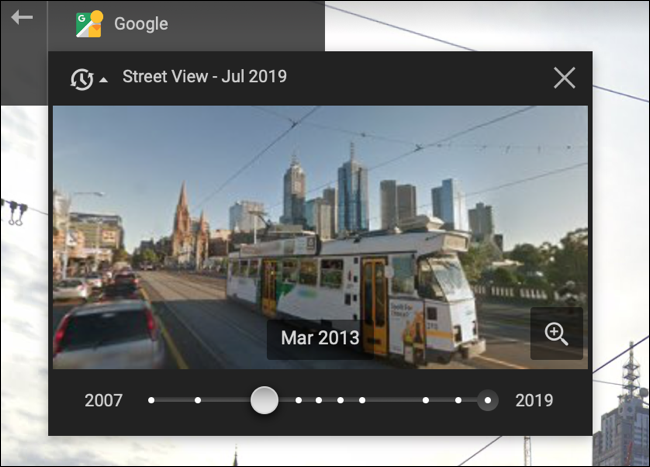Open the time travel clock icon
This screenshot has width=650, height=467.
tap(82, 79)
